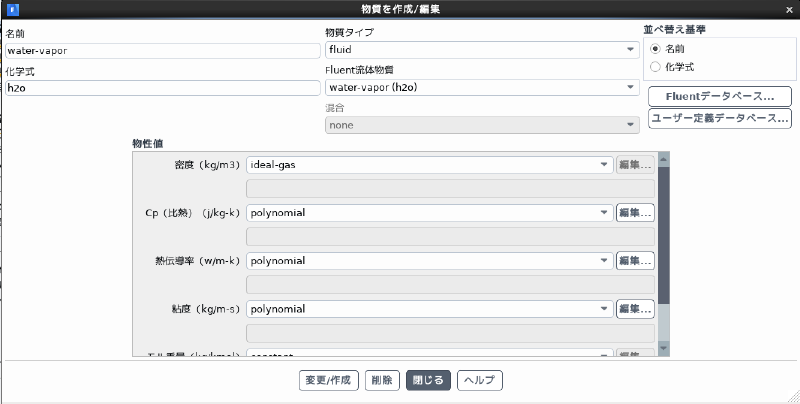Image resolution: width=800 pixels, height=404 pixels.
Task: Open the Fluentデータベース browser
Action: [x=720, y=97]
